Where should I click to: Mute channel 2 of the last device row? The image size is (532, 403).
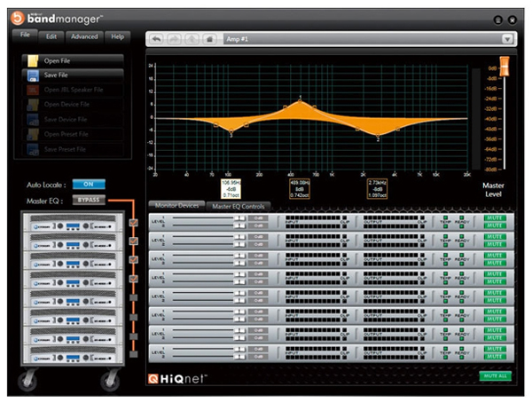pyautogui.click(x=495, y=357)
